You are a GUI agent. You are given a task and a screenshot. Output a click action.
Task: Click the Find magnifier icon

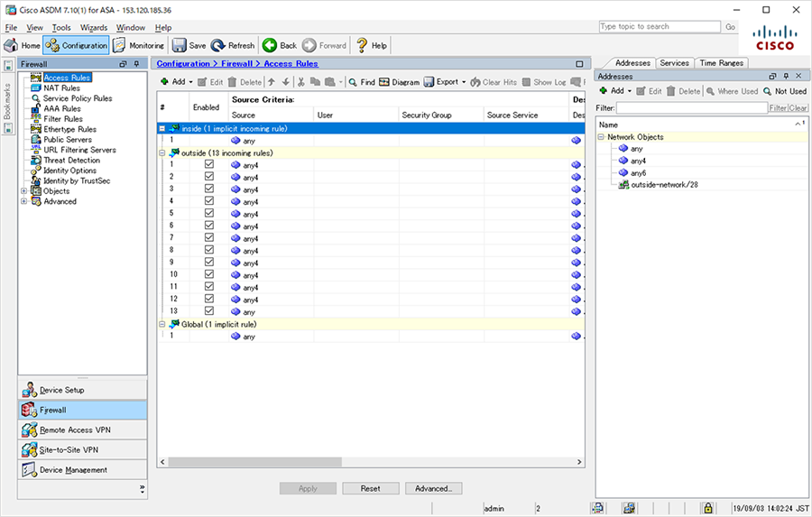point(353,82)
